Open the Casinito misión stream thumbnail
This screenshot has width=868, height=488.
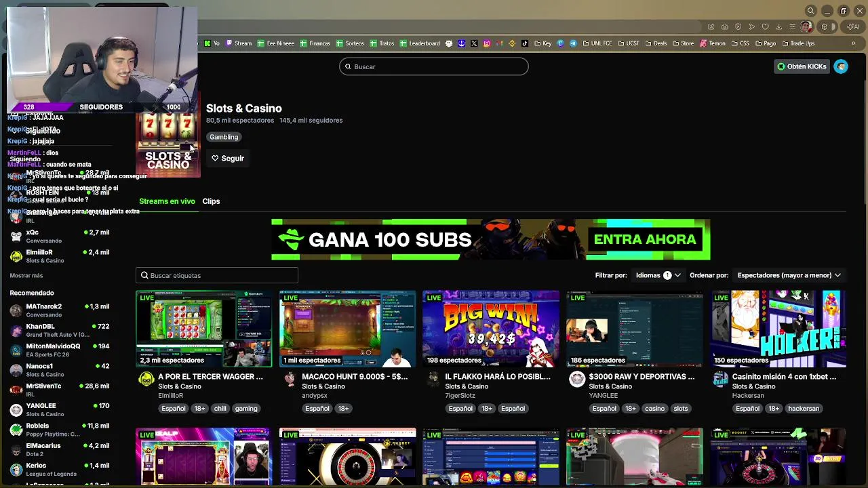point(778,329)
